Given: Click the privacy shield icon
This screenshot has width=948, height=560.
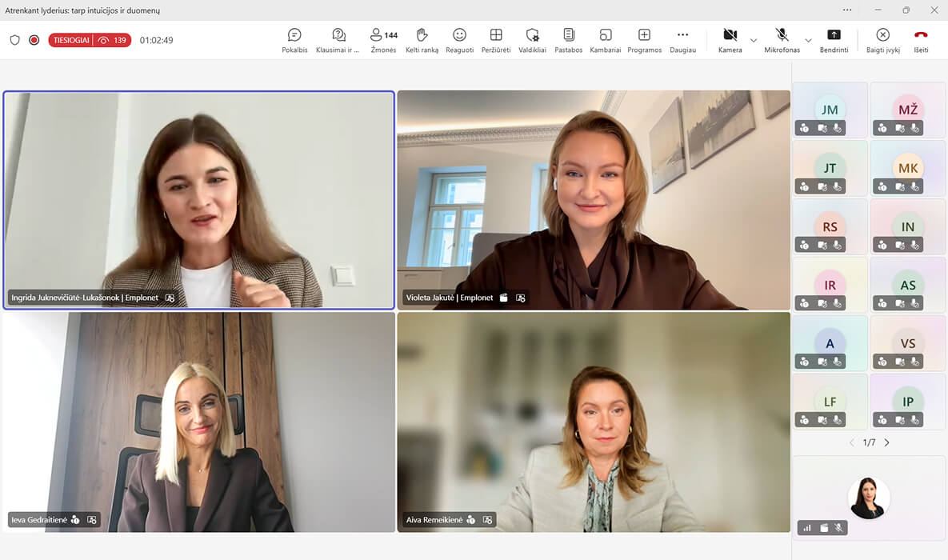Looking at the screenshot, I should (15, 40).
